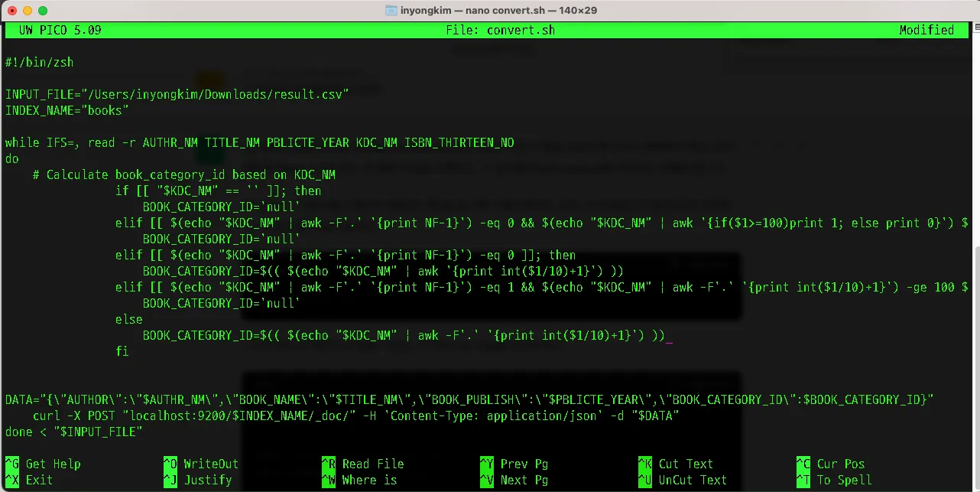The width and height of the screenshot is (980, 492).
Task: Click the 'while IFS=, read -r' line
Action: click(x=260, y=142)
